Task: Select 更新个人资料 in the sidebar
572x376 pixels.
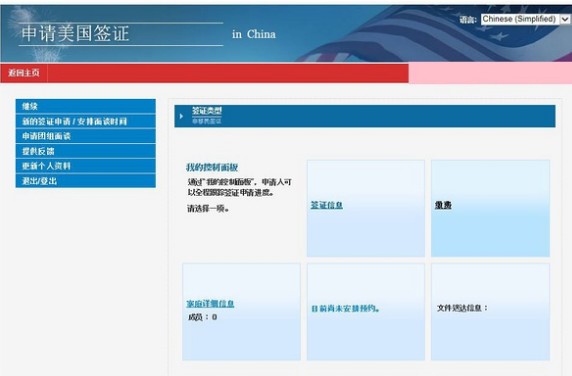Action: tap(85, 166)
